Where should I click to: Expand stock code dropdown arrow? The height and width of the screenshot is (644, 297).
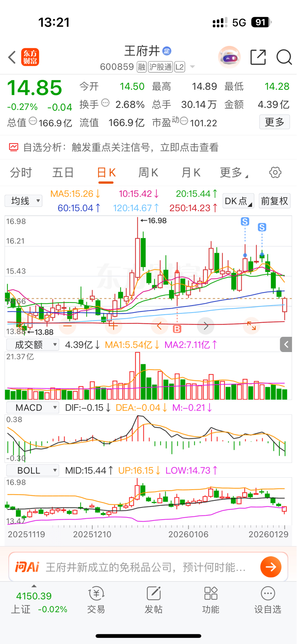192,67
